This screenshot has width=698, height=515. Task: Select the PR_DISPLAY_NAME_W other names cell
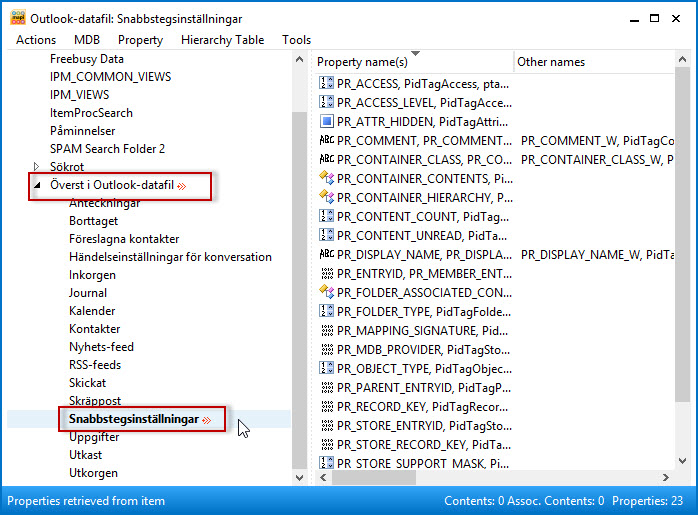(597, 255)
